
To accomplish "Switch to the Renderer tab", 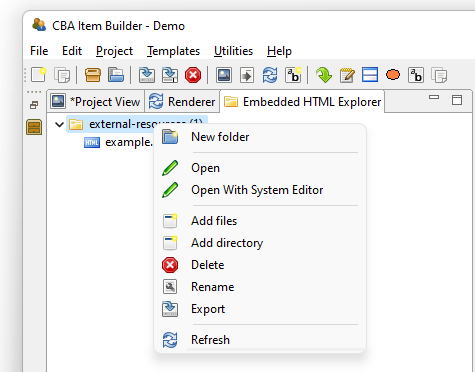I will (182, 101).
